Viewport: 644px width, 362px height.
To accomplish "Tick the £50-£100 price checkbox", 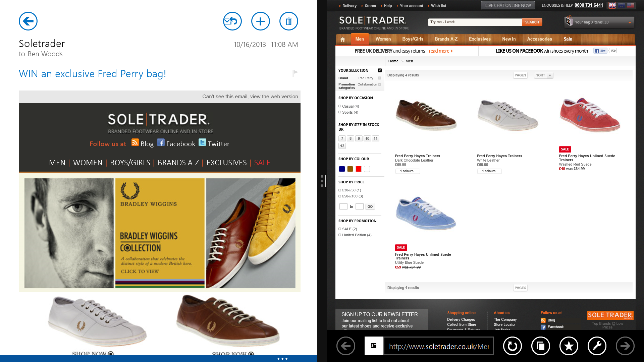I will (x=340, y=196).
